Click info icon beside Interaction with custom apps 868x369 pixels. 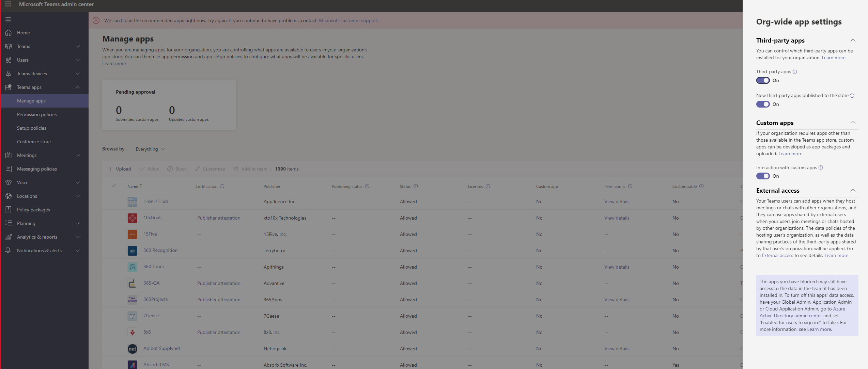821,167
